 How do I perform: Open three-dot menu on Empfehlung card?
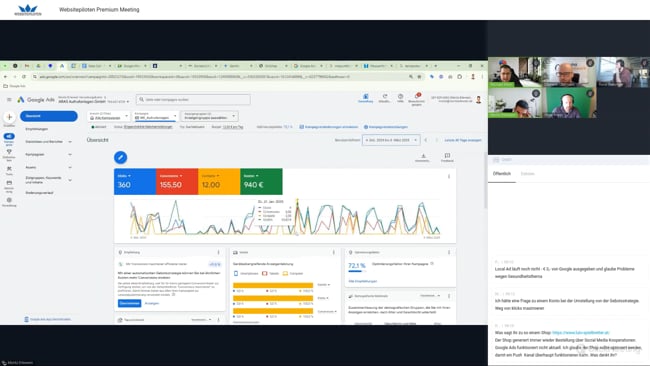(218, 252)
